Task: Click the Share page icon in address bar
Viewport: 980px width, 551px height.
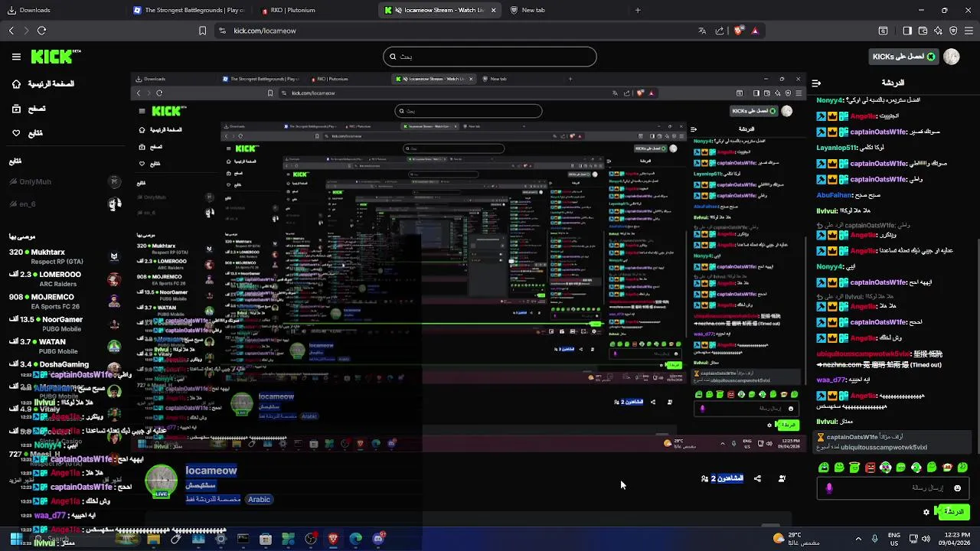Action: 720,31
